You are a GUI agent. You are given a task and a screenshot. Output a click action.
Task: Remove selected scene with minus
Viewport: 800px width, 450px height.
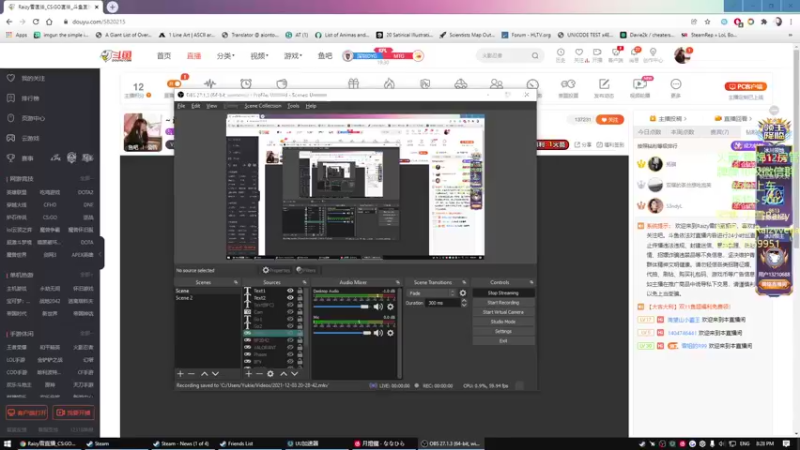(x=191, y=374)
